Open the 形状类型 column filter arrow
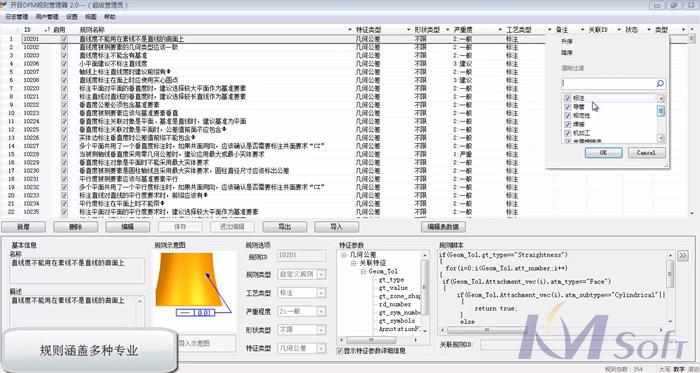 coord(447,29)
